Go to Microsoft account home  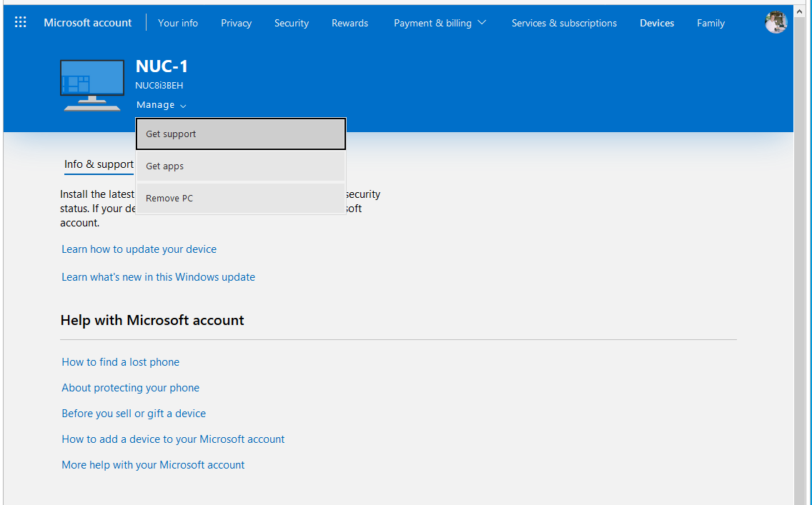pos(87,23)
